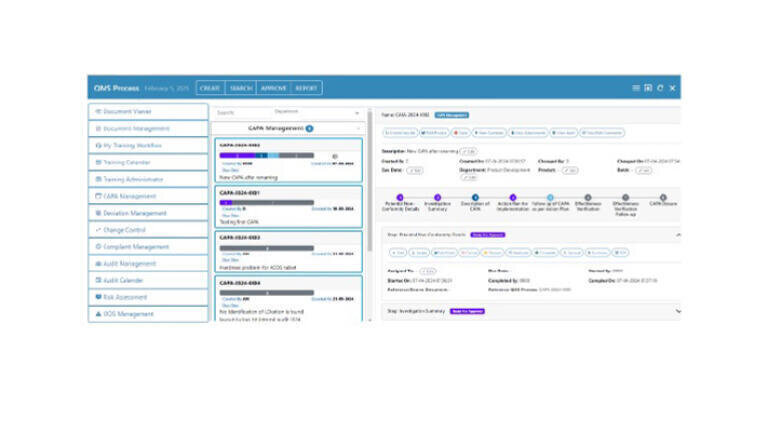Open My Training Workflow from sidebar

(x=148, y=145)
